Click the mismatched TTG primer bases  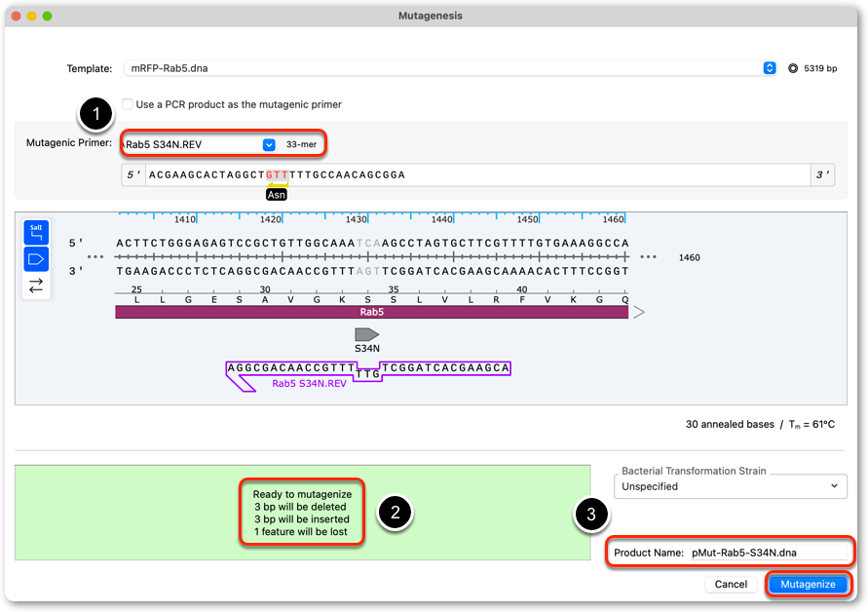(367, 374)
